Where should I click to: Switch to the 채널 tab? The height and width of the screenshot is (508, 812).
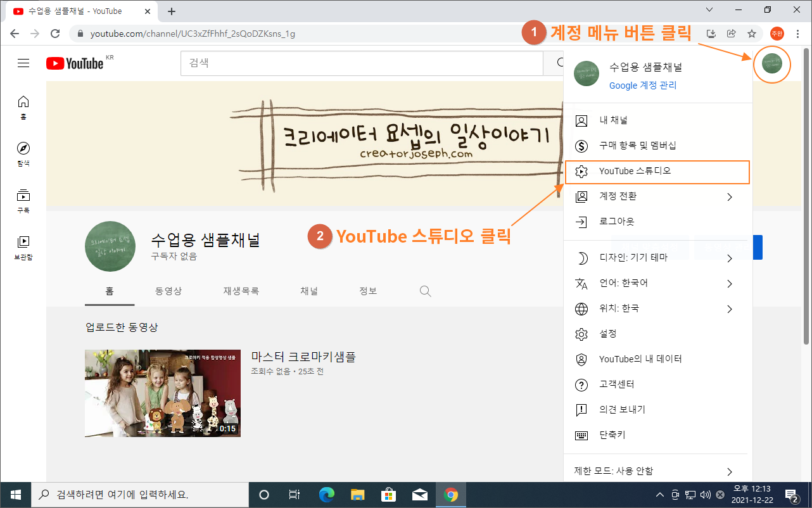(x=309, y=291)
